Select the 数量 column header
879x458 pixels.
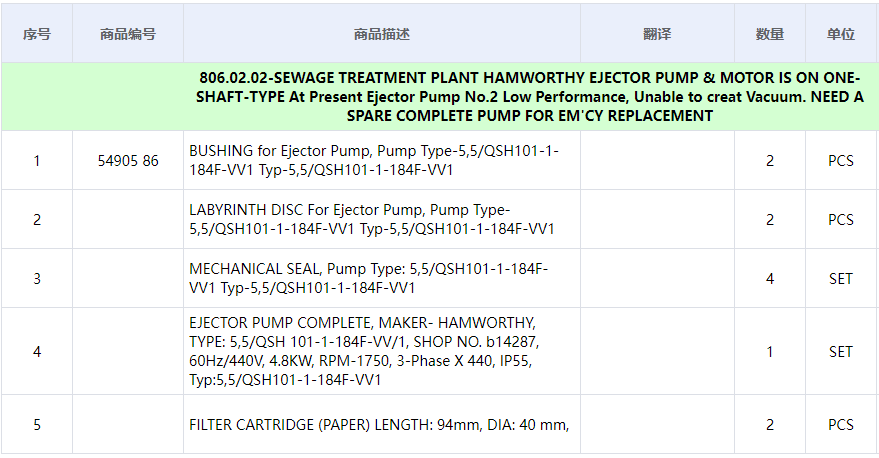pos(769,34)
